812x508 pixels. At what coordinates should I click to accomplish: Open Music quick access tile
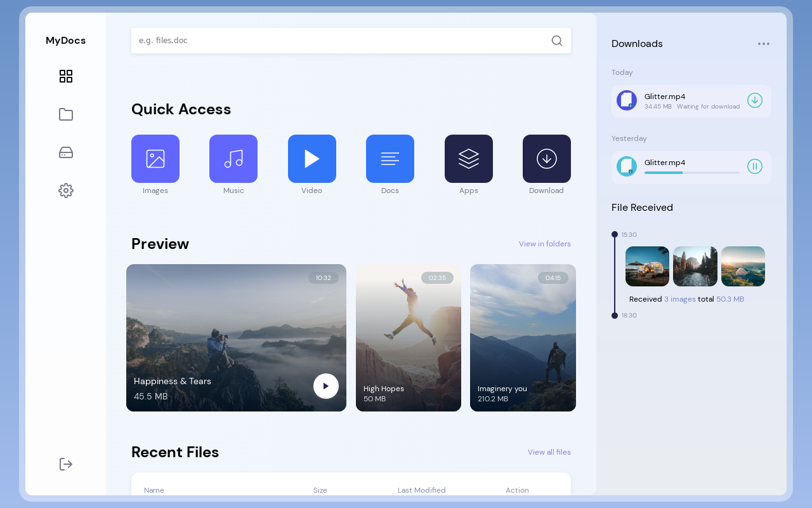(233, 159)
